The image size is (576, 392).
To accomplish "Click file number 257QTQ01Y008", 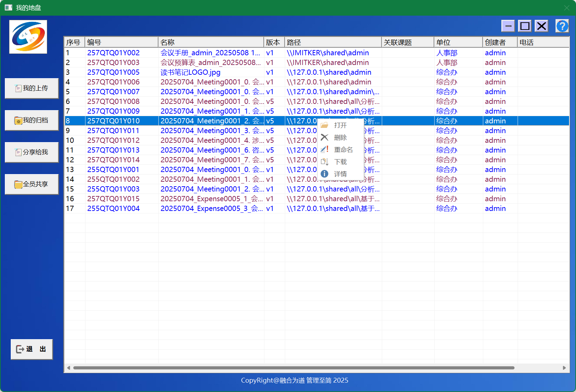I will pyautogui.click(x=113, y=101).
